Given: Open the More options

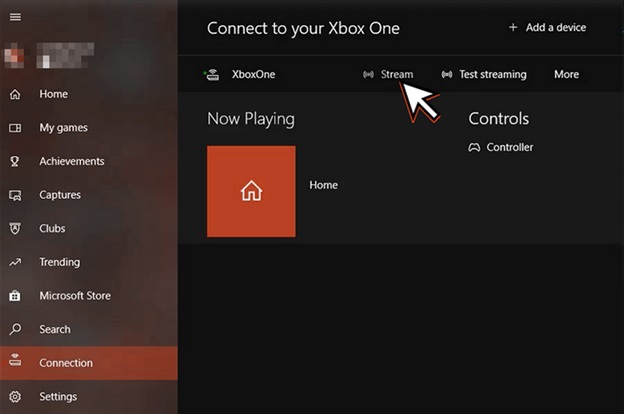Looking at the screenshot, I should 567,74.
